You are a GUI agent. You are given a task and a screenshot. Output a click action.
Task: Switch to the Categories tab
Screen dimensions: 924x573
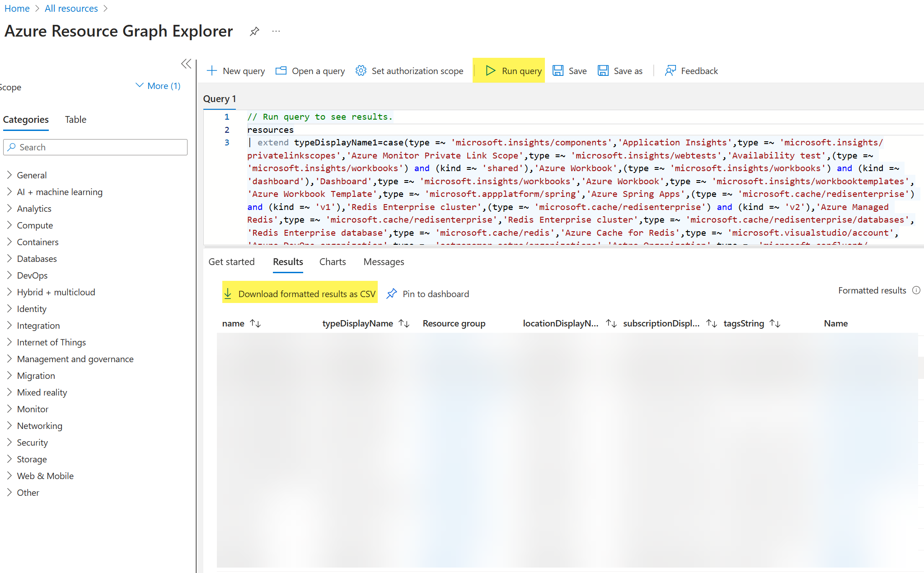(x=26, y=120)
